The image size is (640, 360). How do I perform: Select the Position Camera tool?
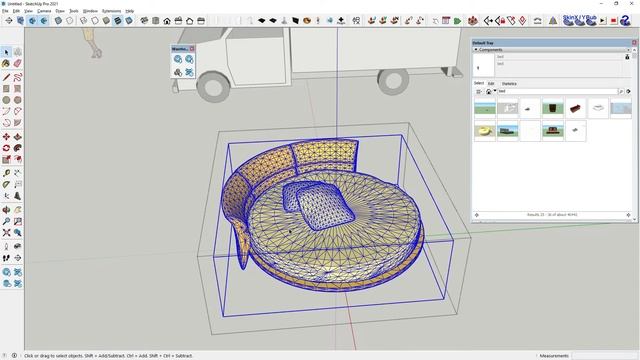pyautogui.click(x=6, y=247)
